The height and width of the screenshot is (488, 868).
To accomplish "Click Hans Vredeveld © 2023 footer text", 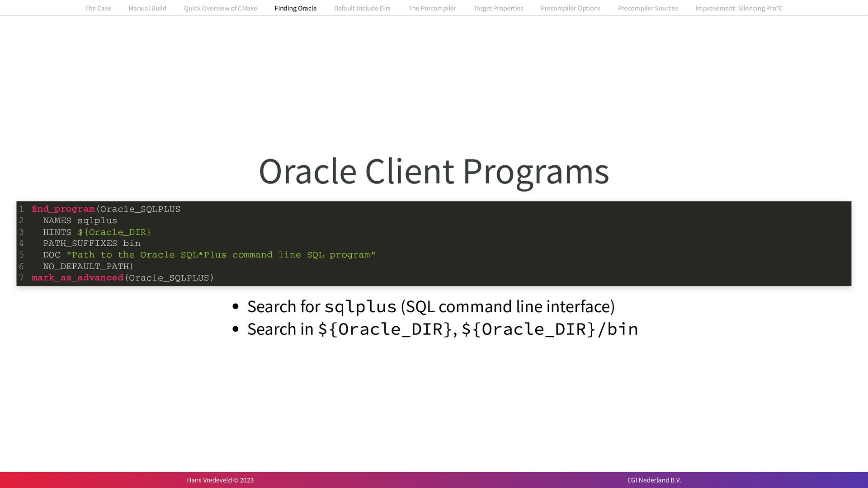I will click(220, 480).
